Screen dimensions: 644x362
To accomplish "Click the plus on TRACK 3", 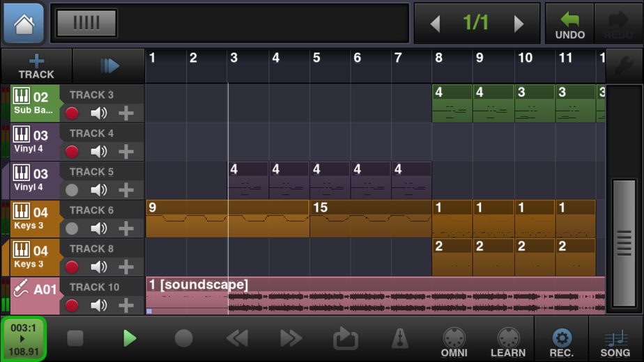I will click(x=126, y=113).
